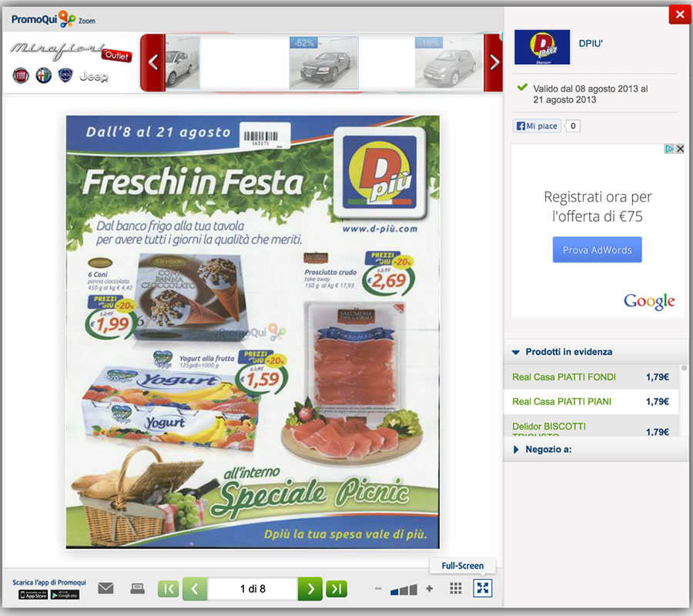The width and height of the screenshot is (693, 616).
Task: Click the Dpiù logo on the flyer
Action: coord(380,172)
